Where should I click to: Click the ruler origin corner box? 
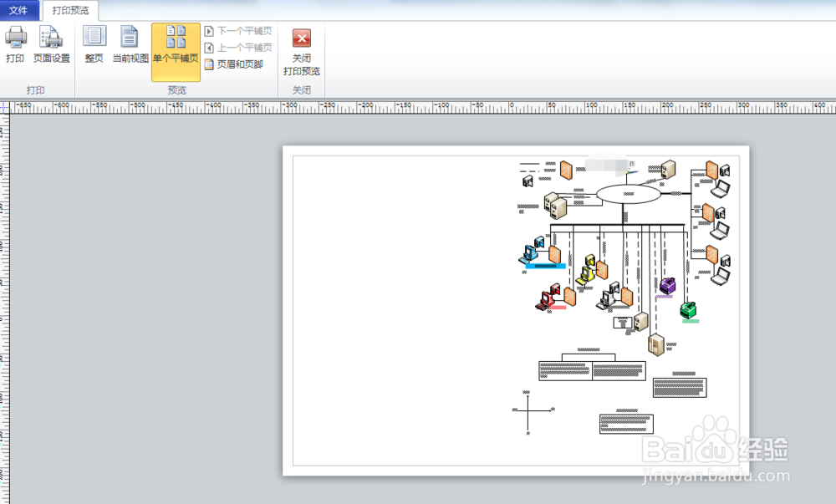[x=4, y=106]
